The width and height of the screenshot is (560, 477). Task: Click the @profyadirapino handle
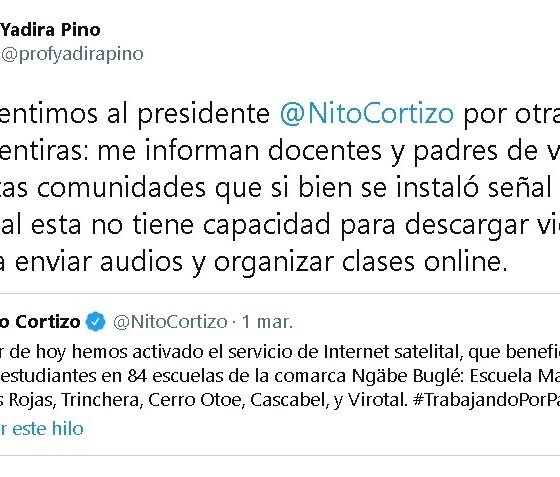[x=72, y=54]
